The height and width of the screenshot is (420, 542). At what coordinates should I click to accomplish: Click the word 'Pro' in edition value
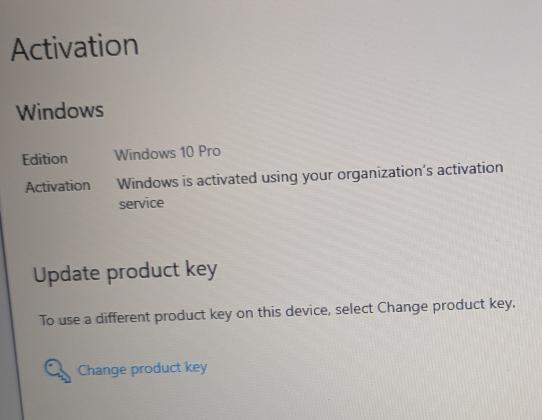tap(209, 151)
